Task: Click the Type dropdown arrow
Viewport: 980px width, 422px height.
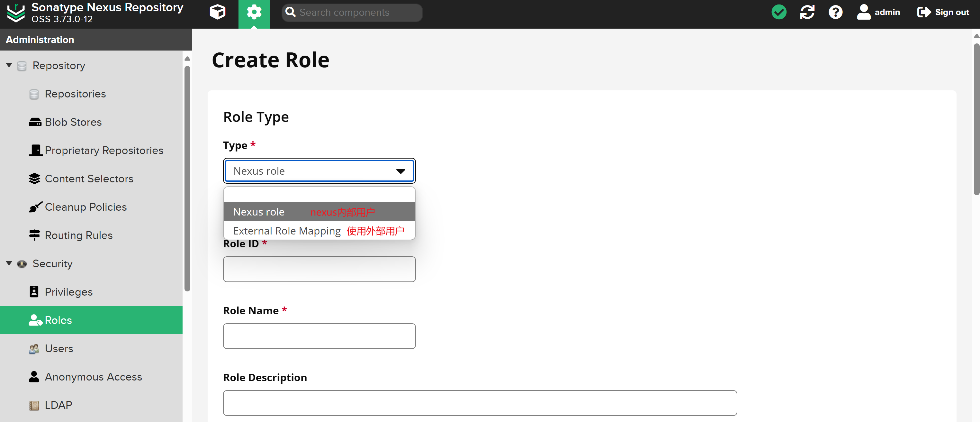Action: click(x=400, y=171)
